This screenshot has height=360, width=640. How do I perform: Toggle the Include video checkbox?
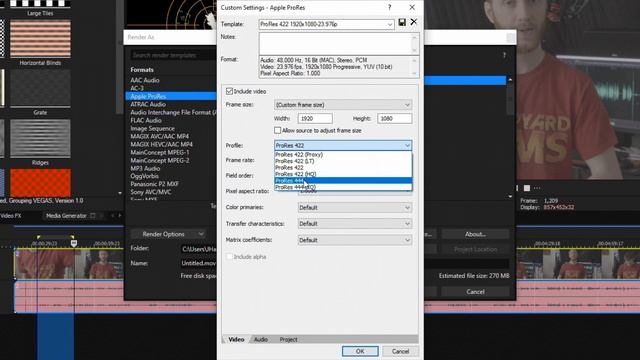(x=229, y=91)
